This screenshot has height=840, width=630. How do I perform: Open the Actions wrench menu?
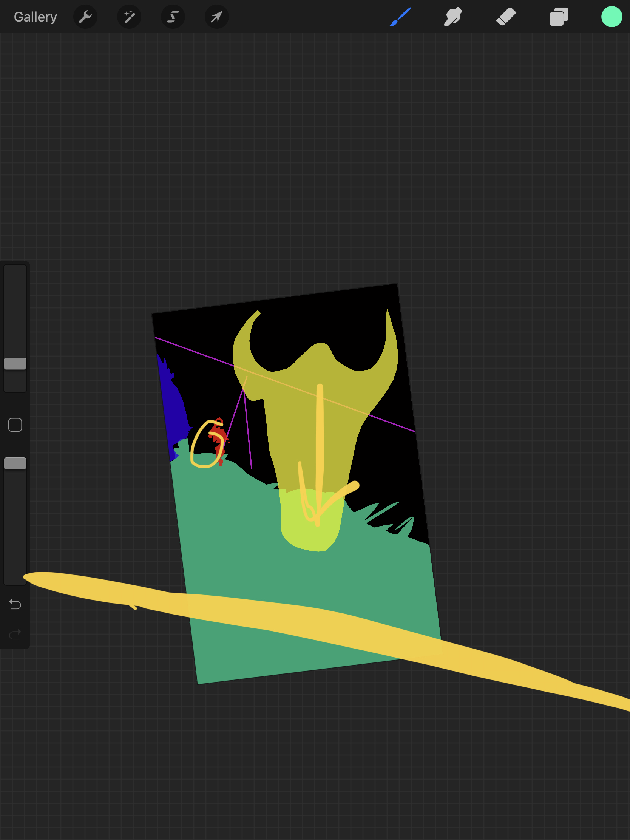coord(85,17)
